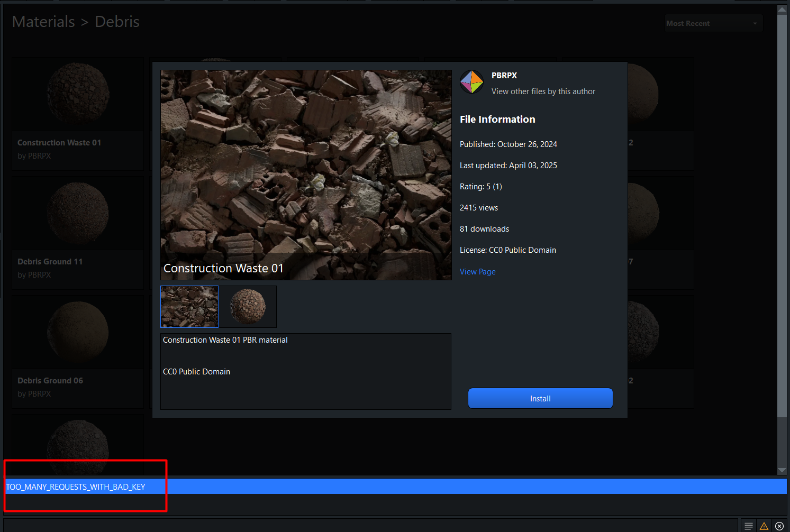Viewport: 790px width, 532px height.
Task: Select the Debris Ground 06 material card
Action: pyautogui.click(x=78, y=352)
